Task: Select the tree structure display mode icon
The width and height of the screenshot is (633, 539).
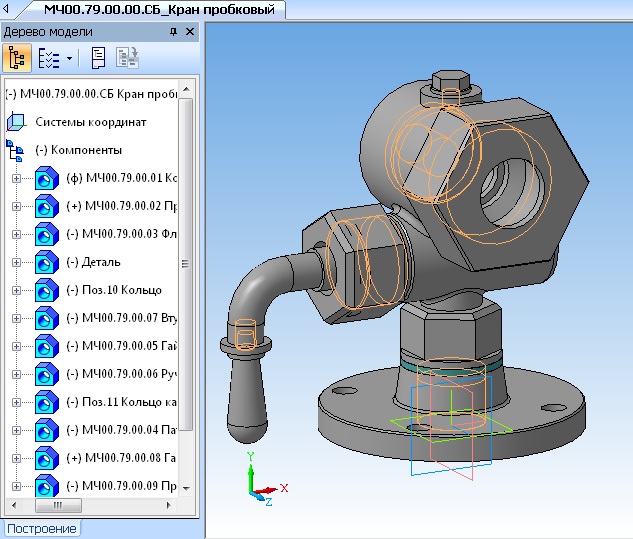Action: coord(19,59)
